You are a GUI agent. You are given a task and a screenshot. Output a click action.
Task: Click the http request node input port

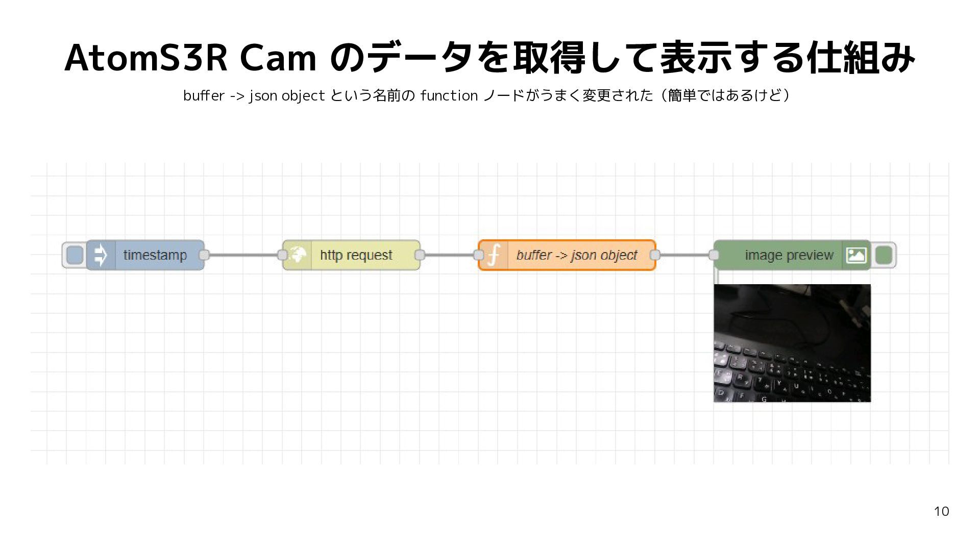(282, 255)
